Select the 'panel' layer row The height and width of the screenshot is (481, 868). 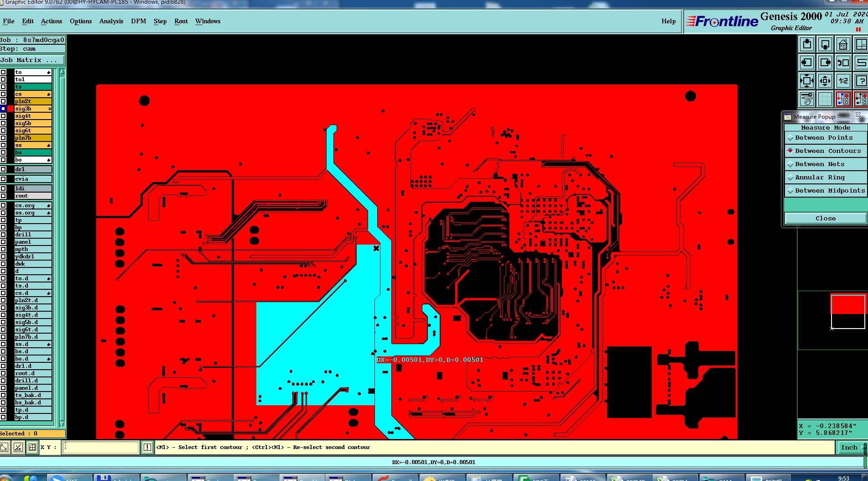tap(33, 242)
